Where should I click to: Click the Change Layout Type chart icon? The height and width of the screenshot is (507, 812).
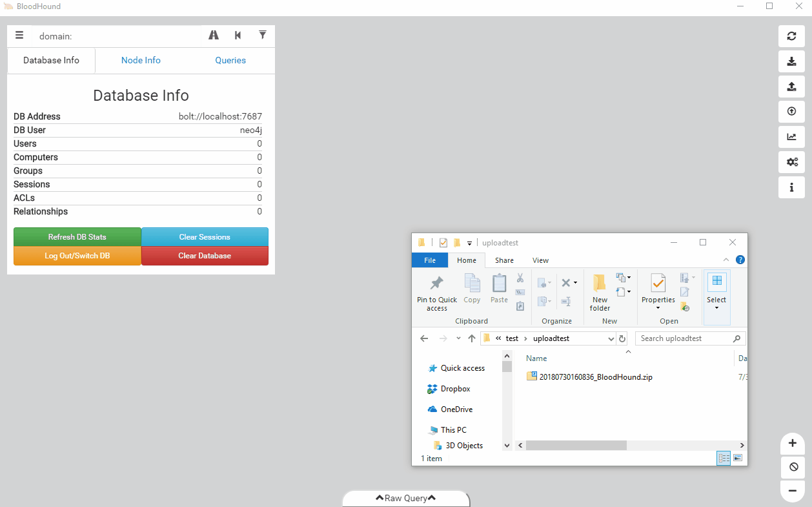coord(791,137)
